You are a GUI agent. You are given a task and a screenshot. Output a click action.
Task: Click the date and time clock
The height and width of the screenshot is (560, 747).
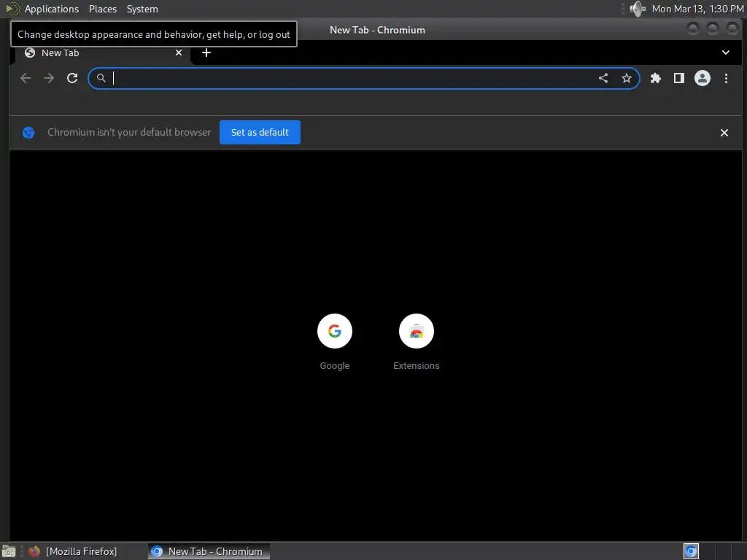coord(697,9)
